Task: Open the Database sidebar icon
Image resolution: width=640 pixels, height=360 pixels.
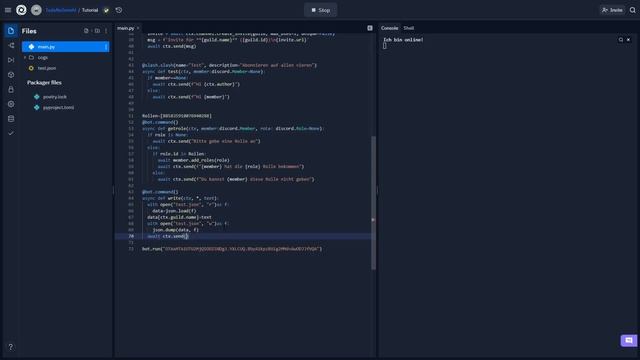Action: coord(11,119)
